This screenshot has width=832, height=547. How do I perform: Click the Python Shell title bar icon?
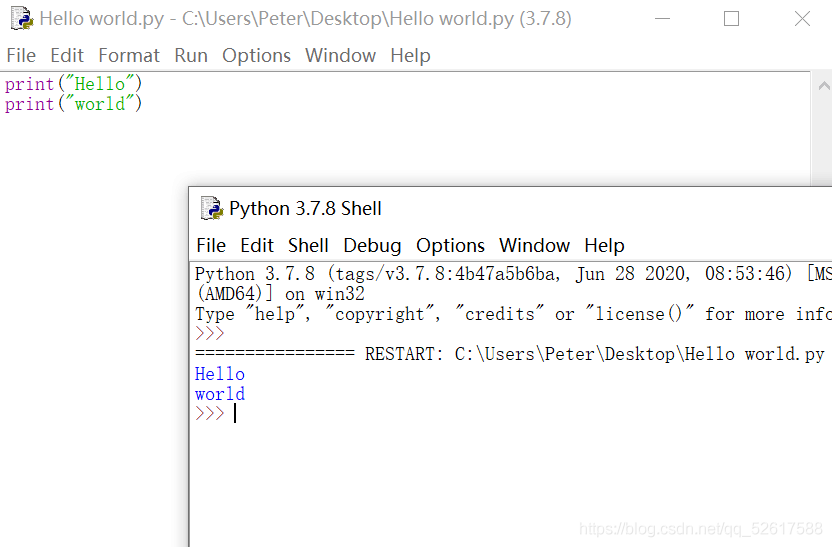(212, 208)
